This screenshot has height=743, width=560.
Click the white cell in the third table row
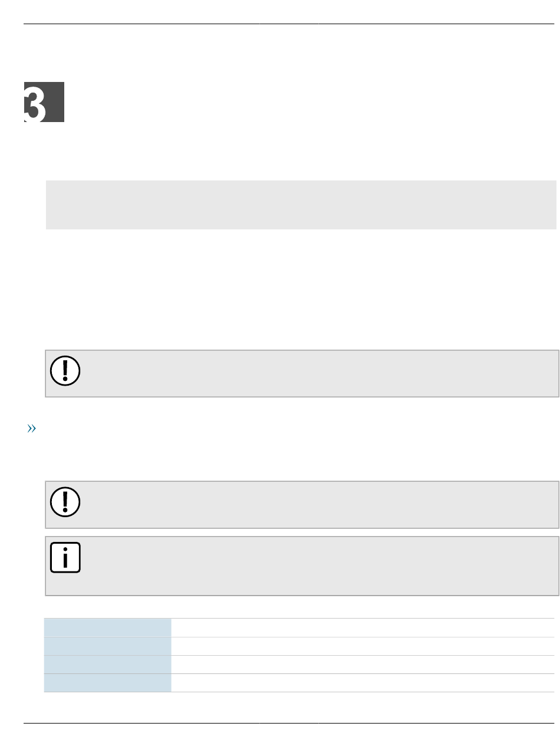tap(363, 664)
